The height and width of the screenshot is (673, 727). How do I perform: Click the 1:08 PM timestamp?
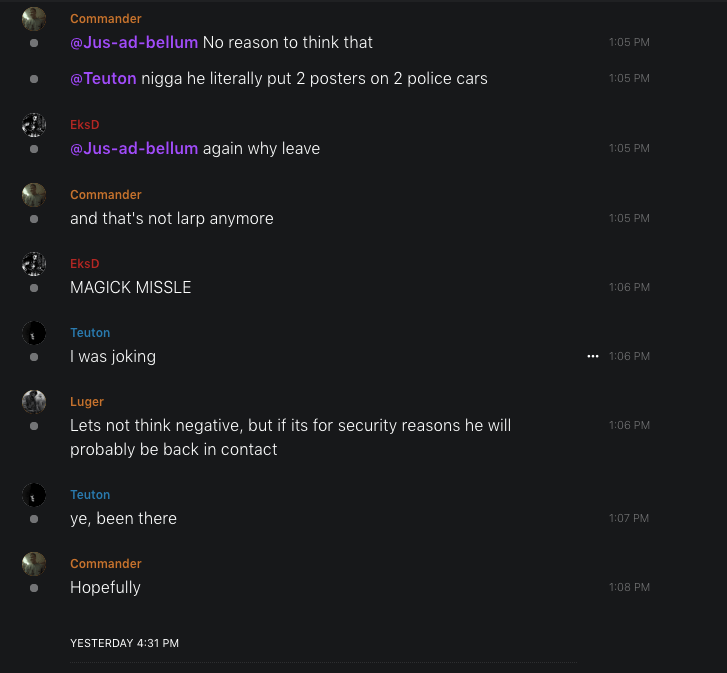pyautogui.click(x=629, y=587)
